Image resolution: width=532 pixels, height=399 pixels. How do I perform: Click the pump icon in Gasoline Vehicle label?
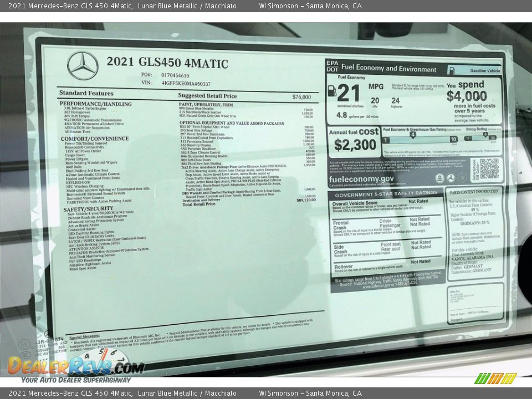tap(452, 70)
